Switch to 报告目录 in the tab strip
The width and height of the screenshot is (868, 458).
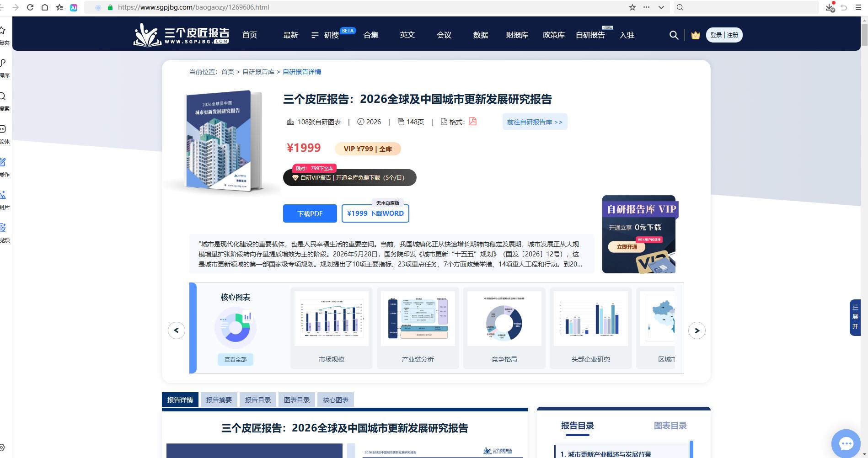pyautogui.click(x=258, y=400)
